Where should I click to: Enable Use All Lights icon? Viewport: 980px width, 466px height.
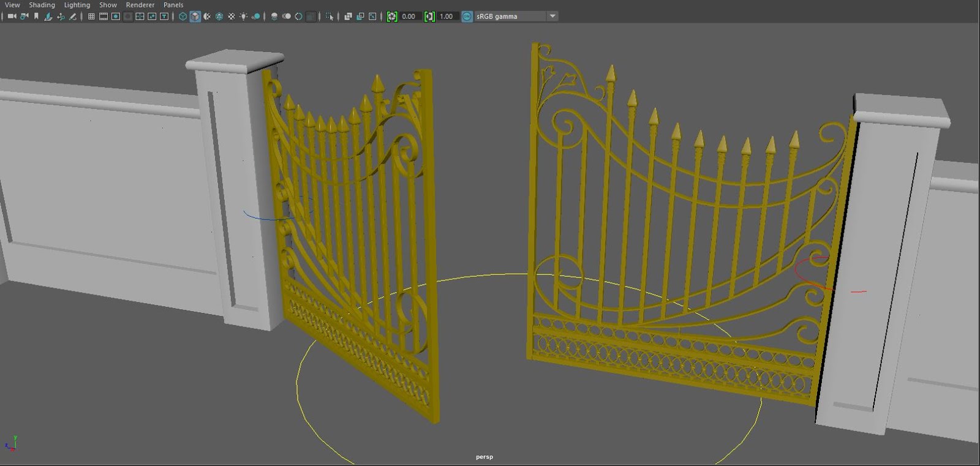coord(244,17)
